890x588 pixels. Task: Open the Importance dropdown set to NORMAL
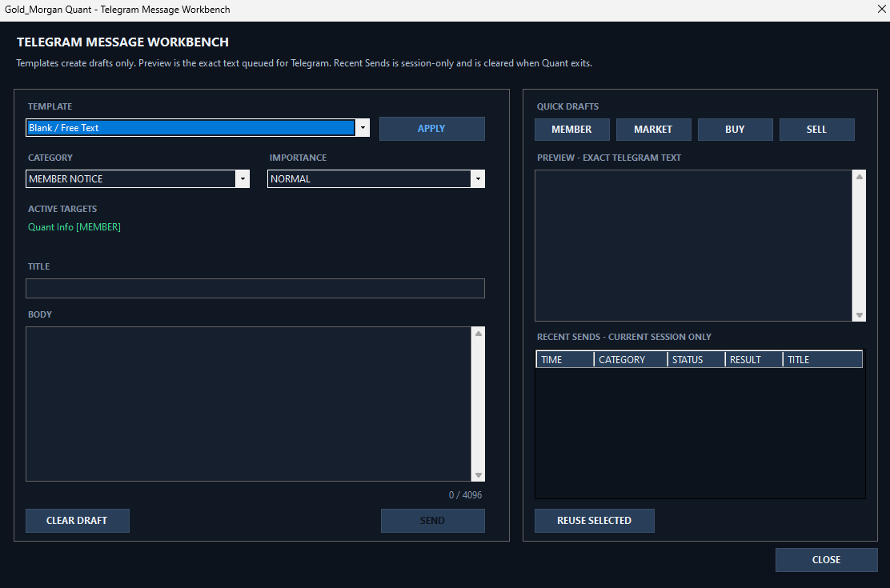coord(375,178)
